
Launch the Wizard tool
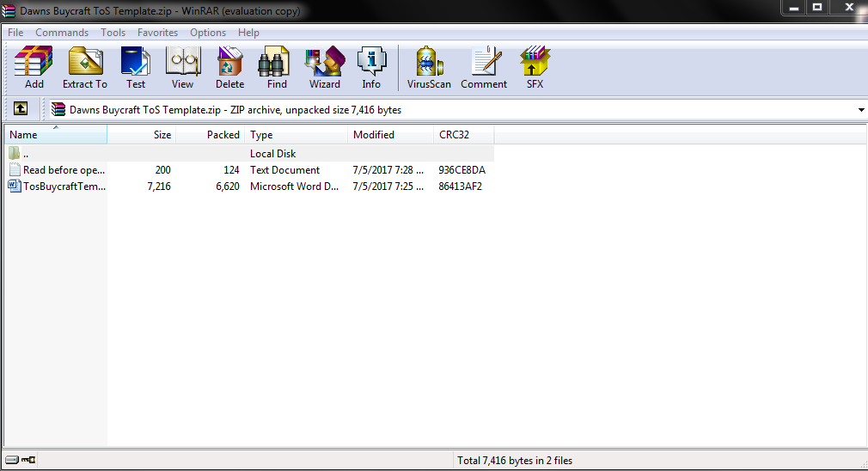(x=324, y=68)
